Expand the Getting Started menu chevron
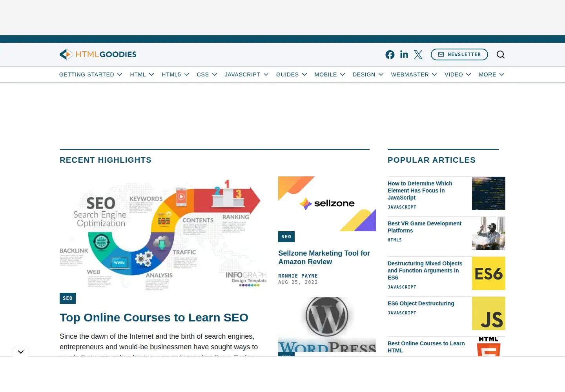The image size is (565, 392). click(x=120, y=74)
